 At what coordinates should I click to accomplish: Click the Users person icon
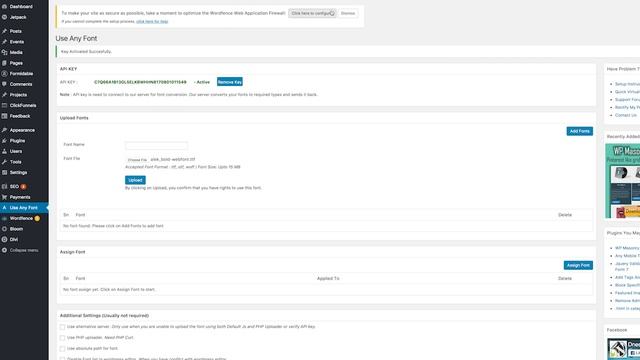[4, 151]
